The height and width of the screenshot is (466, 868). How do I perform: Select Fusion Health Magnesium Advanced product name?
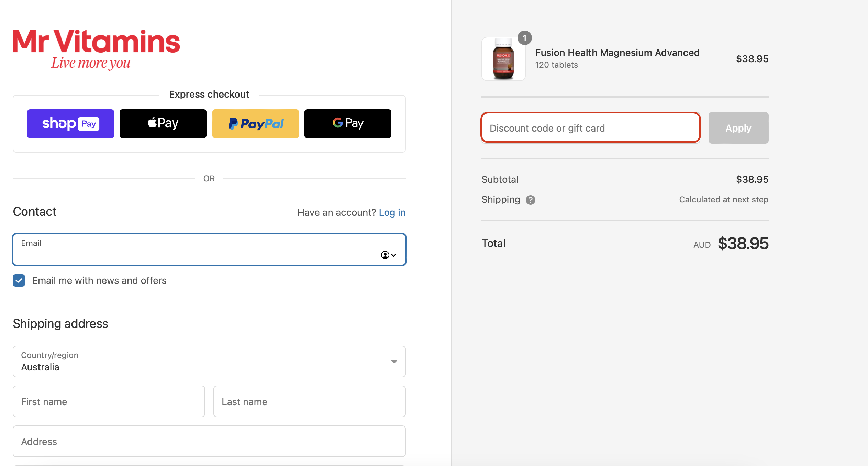(617, 53)
